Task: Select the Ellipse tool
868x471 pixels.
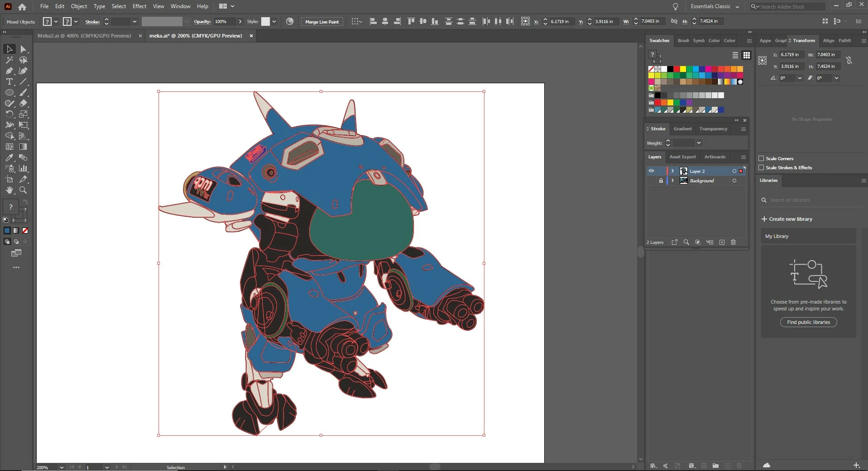Action: click(x=9, y=92)
